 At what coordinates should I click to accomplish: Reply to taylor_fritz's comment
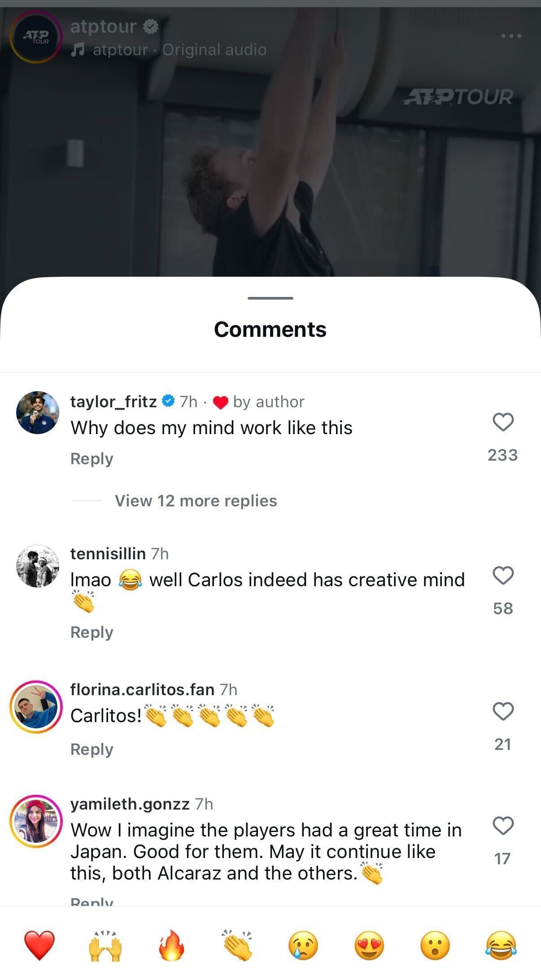[x=92, y=458]
